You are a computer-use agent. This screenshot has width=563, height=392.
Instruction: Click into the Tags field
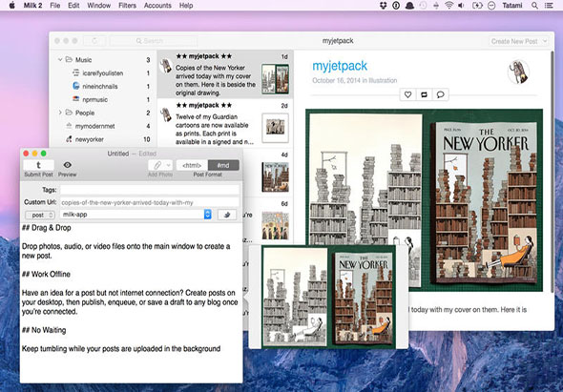click(150, 190)
